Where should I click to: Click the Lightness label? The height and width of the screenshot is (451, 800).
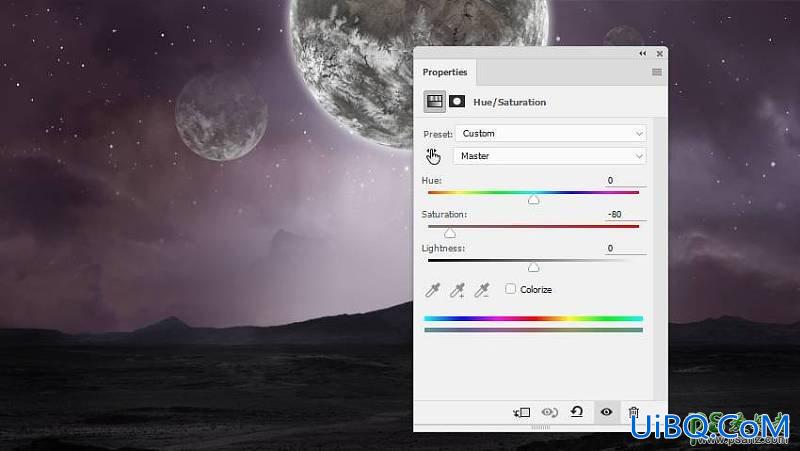click(x=443, y=248)
